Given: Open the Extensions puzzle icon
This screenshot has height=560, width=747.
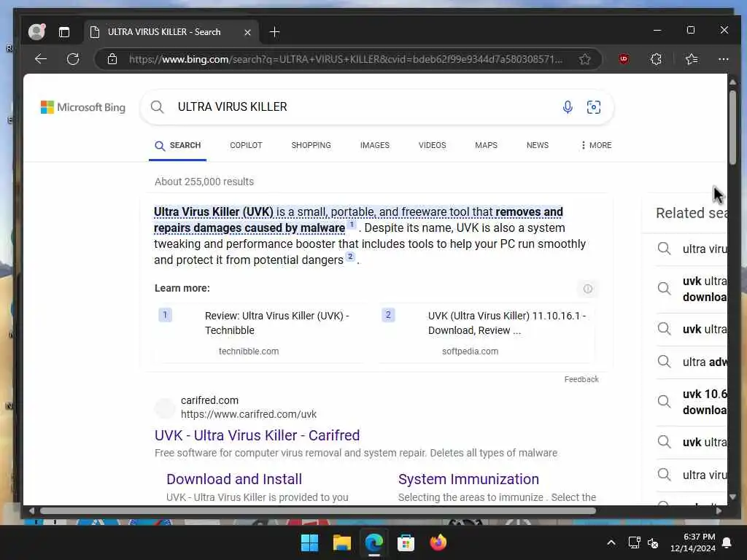Looking at the screenshot, I should pyautogui.click(x=656, y=59).
